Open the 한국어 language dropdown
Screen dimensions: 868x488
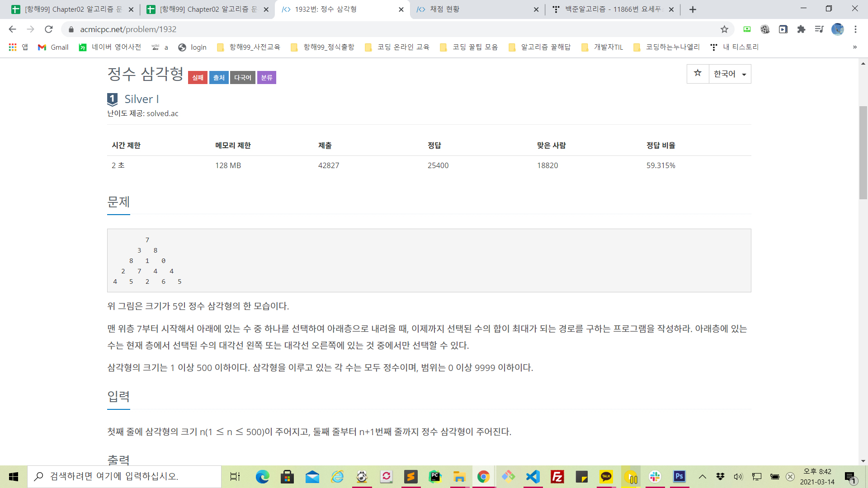(x=730, y=74)
